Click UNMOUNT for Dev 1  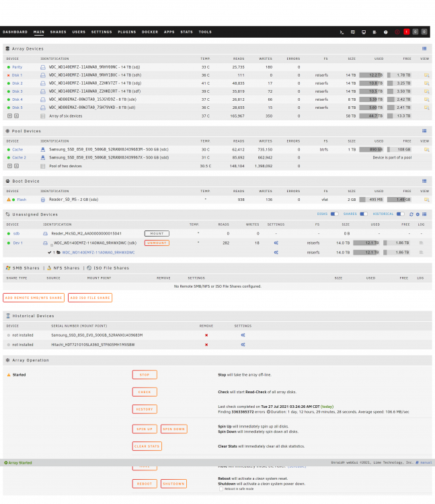coord(157,243)
